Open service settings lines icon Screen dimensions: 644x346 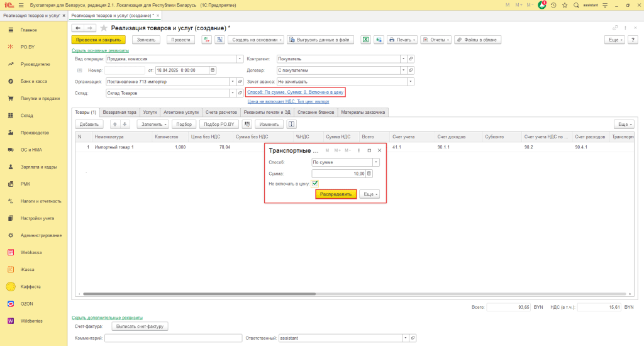tap(605, 5)
